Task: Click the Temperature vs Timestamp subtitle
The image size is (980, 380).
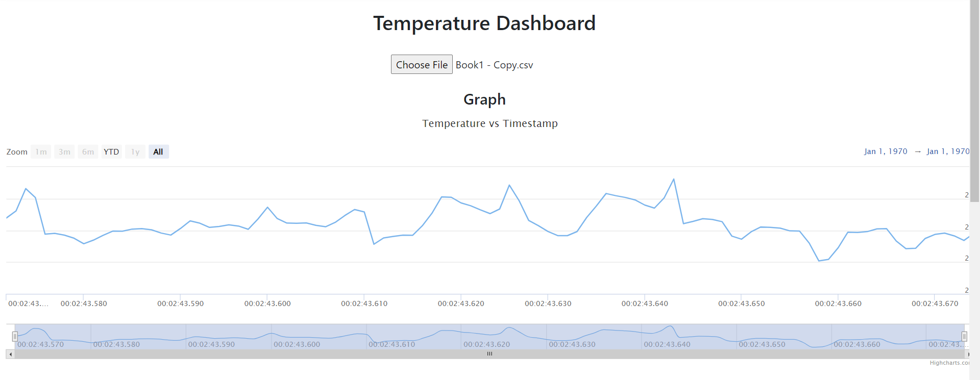Action: click(x=489, y=123)
